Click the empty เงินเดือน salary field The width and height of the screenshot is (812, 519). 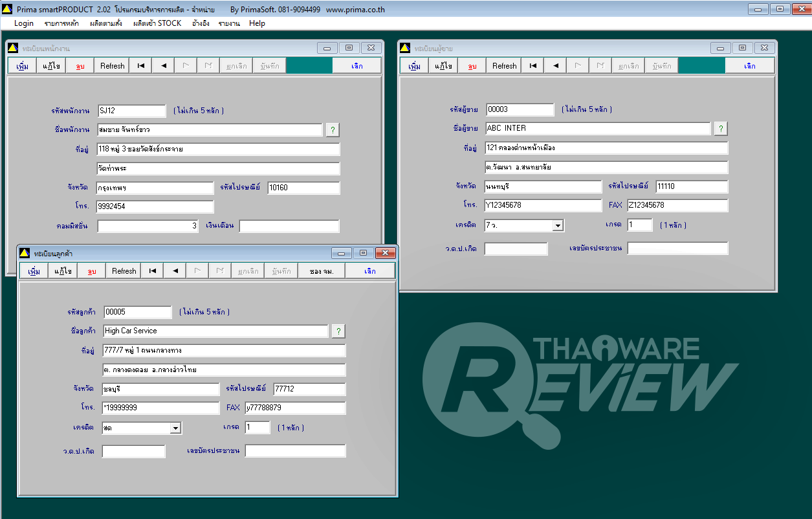tap(289, 226)
